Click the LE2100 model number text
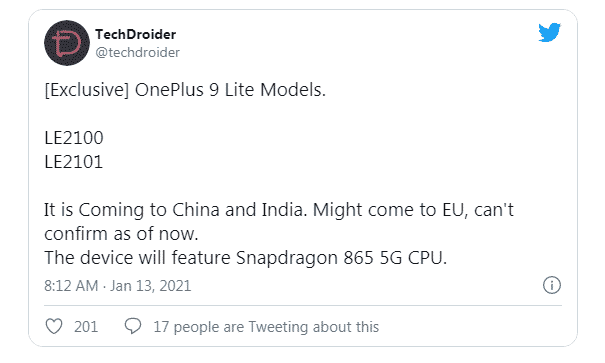 [74, 138]
